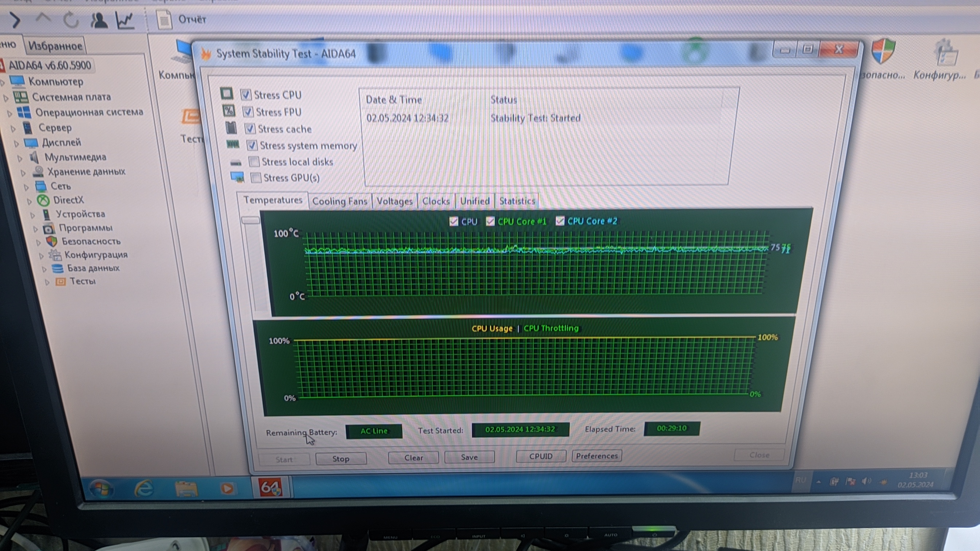Switch to Unified tab

point(475,201)
